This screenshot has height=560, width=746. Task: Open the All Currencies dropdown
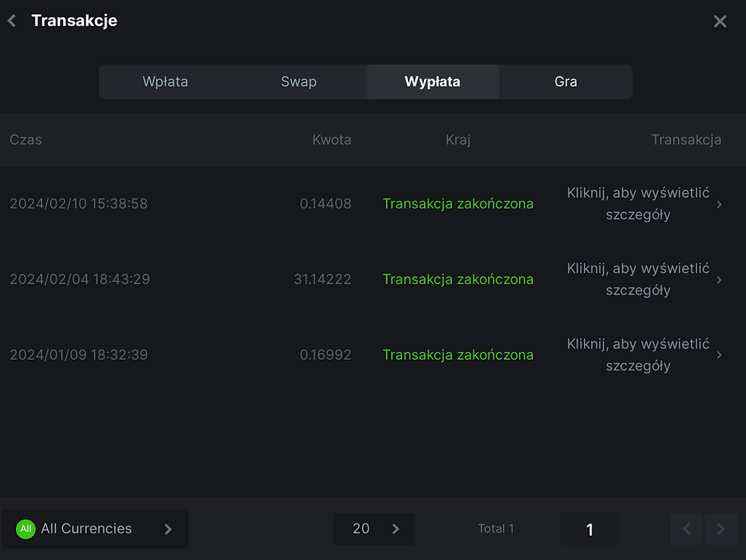coord(94,529)
